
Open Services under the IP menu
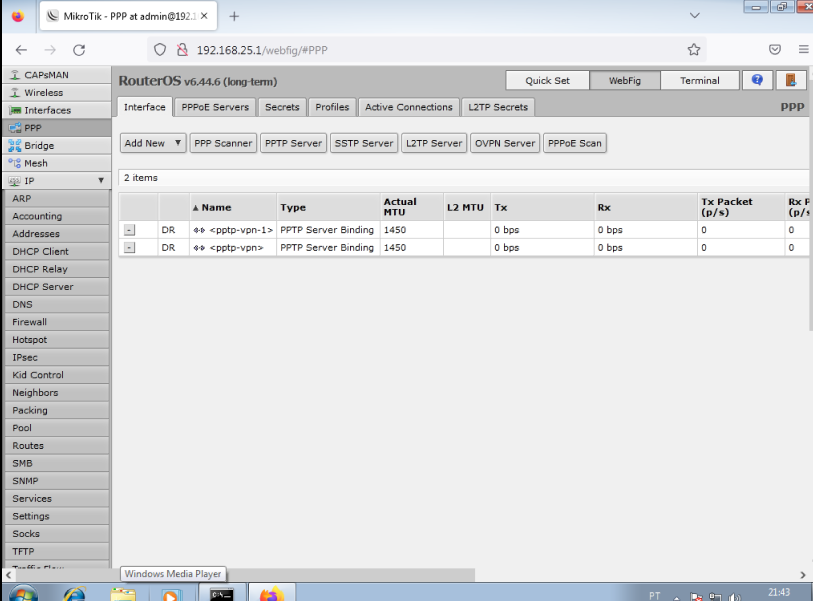(x=57, y=498)
